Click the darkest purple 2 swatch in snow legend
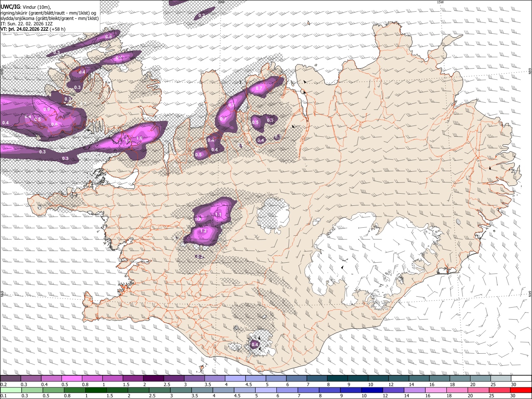 [x=153, y=379]
